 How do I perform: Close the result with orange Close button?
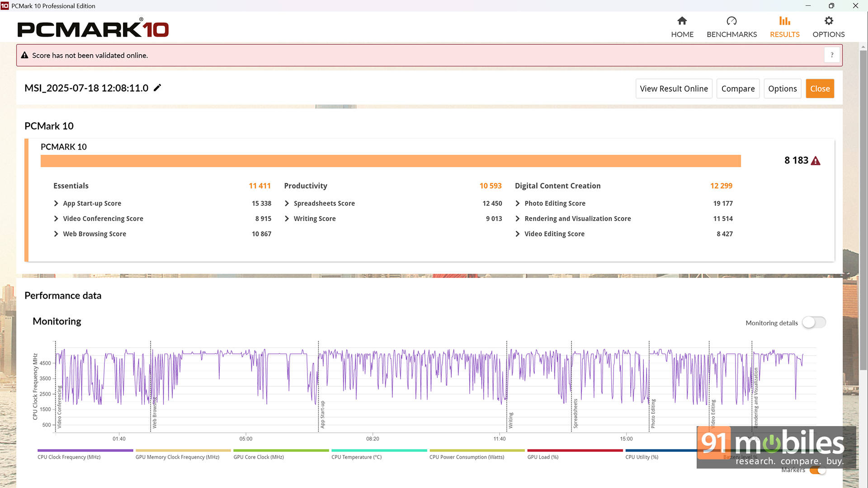pos(820,89)
